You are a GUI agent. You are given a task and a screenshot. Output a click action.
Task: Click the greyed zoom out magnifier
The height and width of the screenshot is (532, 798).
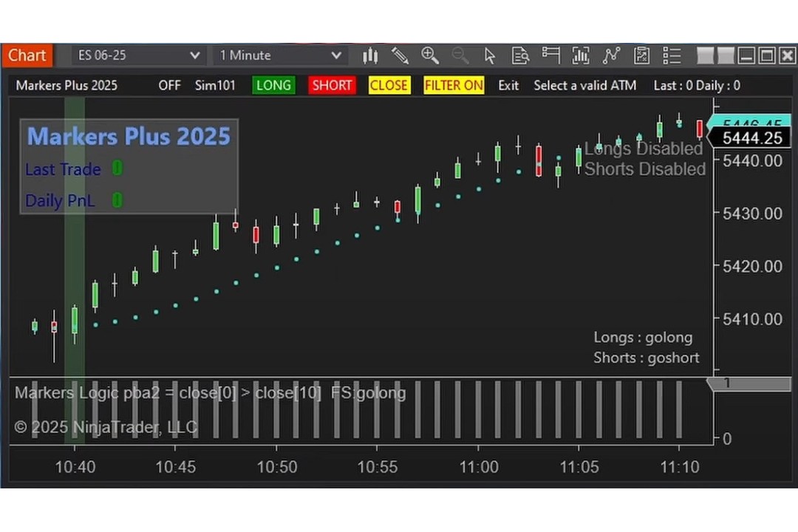(460, 55)
